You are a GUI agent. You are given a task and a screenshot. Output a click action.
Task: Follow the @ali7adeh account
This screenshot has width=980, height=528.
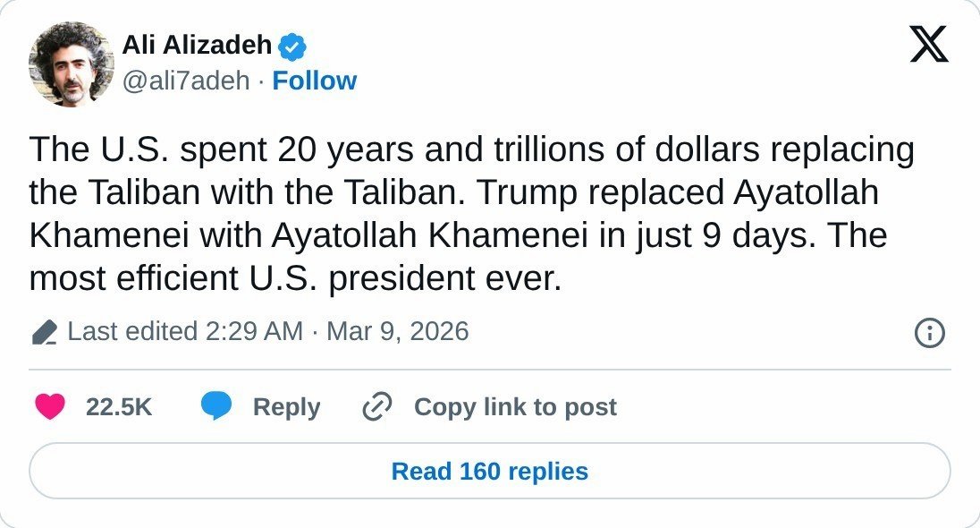click(x=314, y=81)
